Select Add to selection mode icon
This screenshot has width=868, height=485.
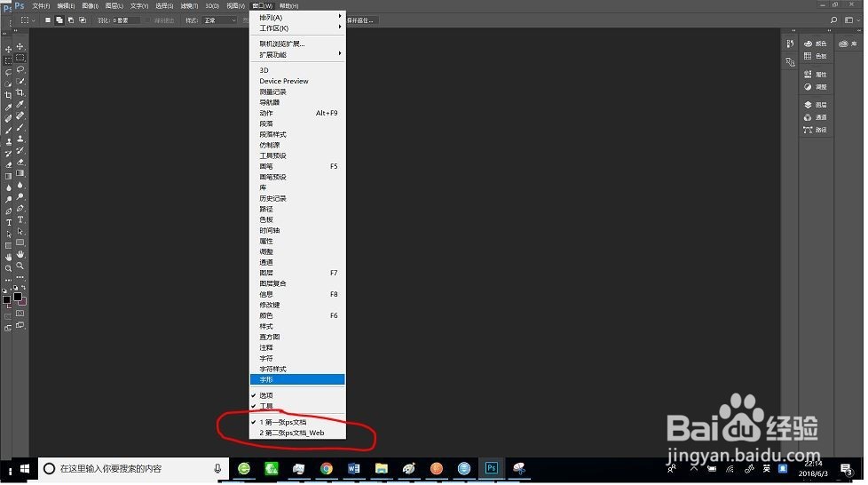coord(59,20)
